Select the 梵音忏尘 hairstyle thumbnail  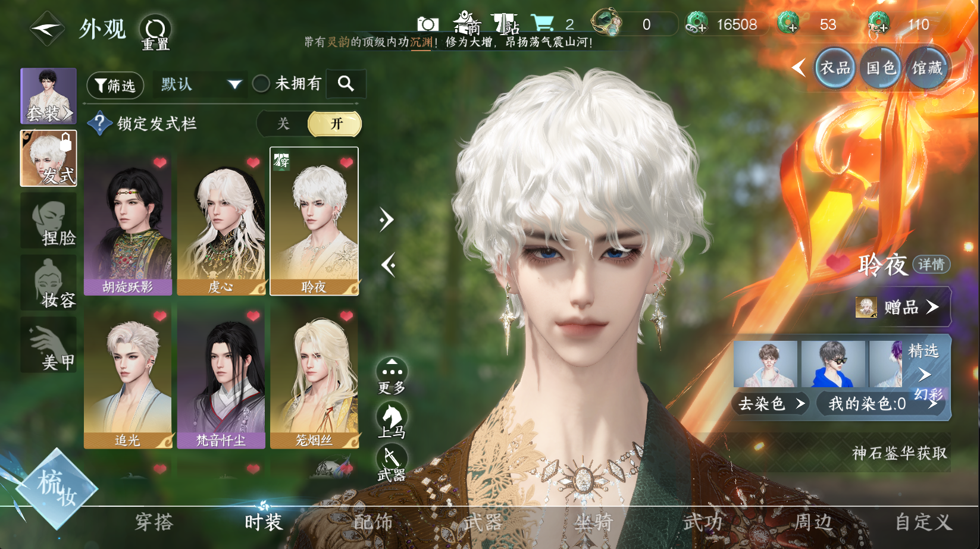click(221, 376)
